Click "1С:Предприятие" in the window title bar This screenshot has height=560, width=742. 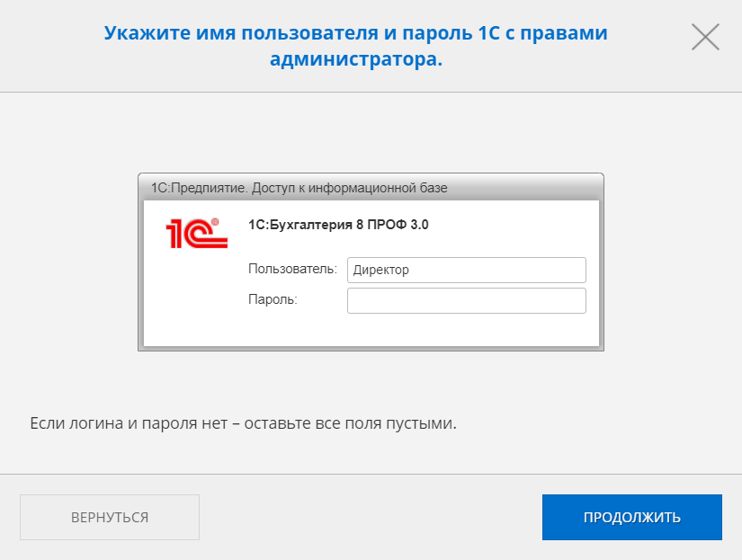pos(197,188)
